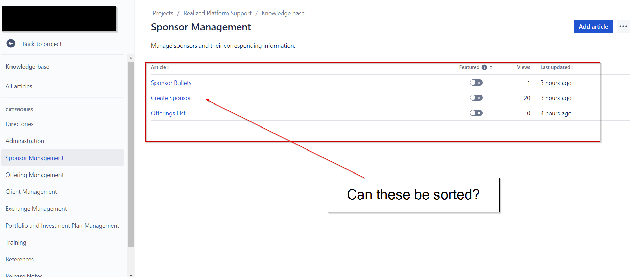Open the Offerings List article
This screenshot has width=644, height=277.
point(168,113)
